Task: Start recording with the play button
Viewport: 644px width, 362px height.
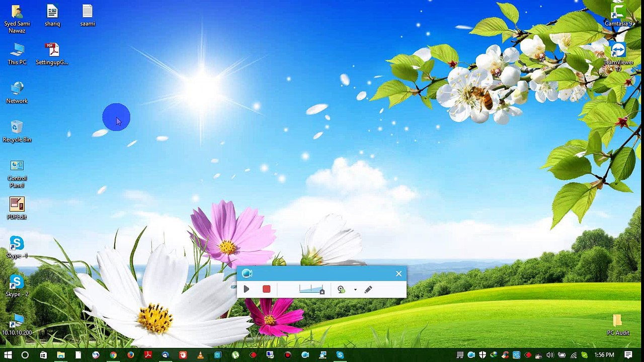Action: (247, 289)
